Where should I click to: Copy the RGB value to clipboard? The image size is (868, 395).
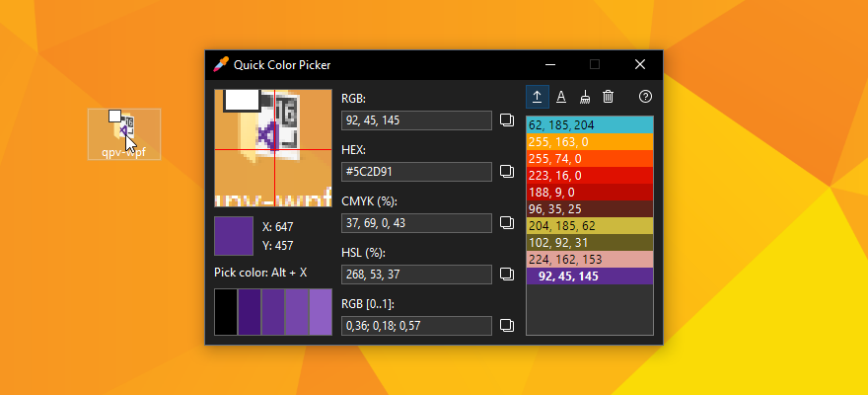(x=507, y=120)
